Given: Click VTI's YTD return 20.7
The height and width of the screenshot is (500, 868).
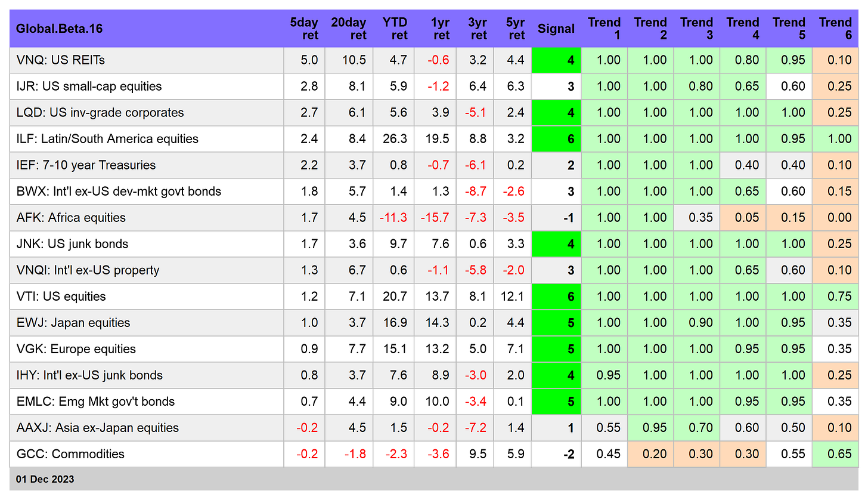Looking at the screenshot, I should 395,297.
